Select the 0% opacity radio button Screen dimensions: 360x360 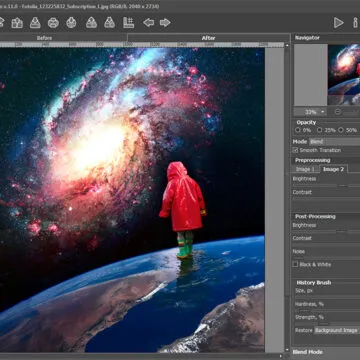[298, 130]
